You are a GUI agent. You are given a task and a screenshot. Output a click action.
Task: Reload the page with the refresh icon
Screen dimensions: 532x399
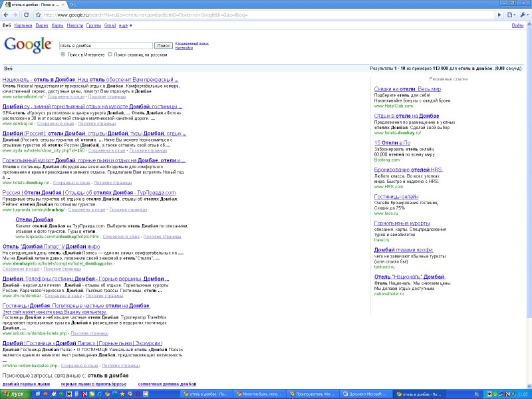[x=27, y=14]
